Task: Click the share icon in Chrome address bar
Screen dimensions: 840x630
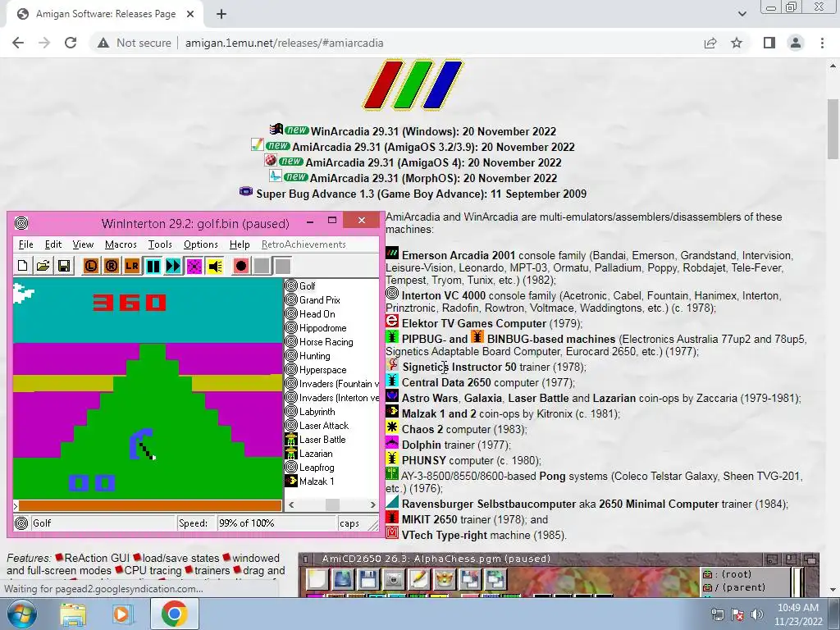Action: point(710,43)
